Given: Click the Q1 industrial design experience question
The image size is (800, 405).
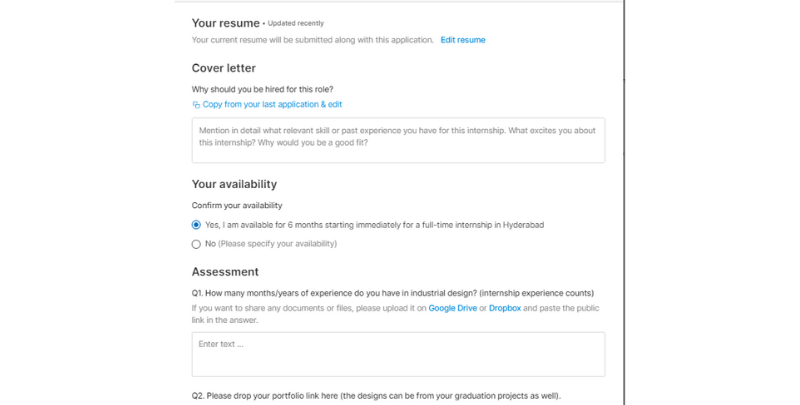Looking at the screenshot, I should click(393, 293).
